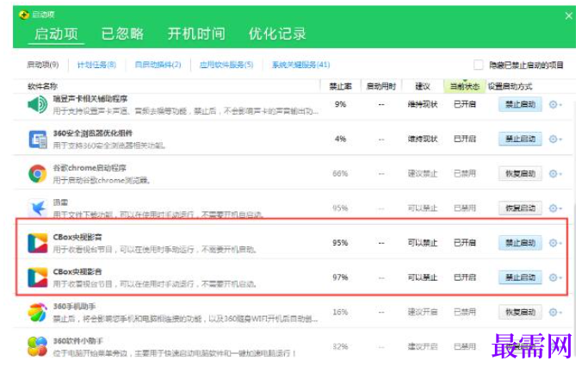Switch to the 启动项 main tab
Viewport: 588px width, 373px height.
[56, 34]
